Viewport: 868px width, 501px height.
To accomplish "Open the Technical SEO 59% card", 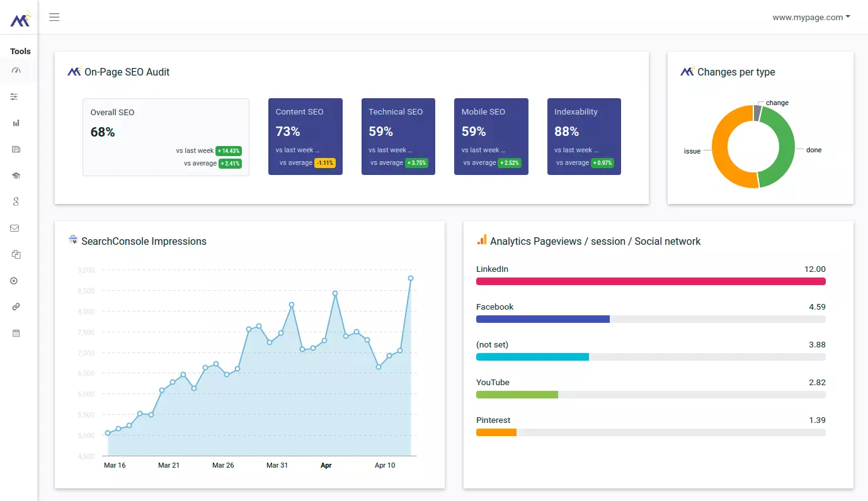I will [x=398, y=136].
